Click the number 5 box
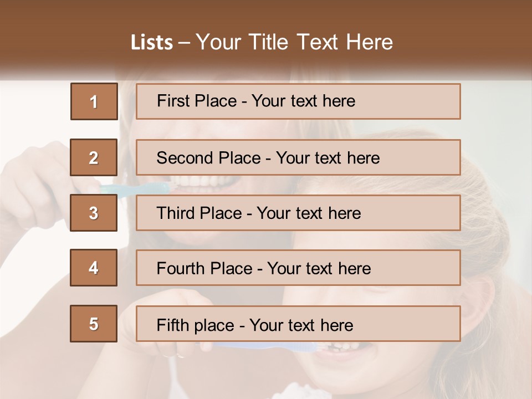 pyautogui.click(x=94, y=324)
